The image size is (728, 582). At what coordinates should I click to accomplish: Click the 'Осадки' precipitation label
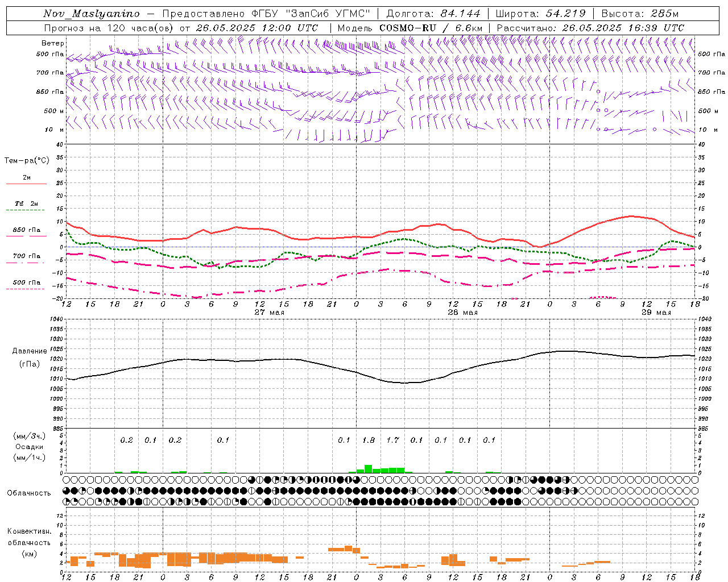pos(29,447)
